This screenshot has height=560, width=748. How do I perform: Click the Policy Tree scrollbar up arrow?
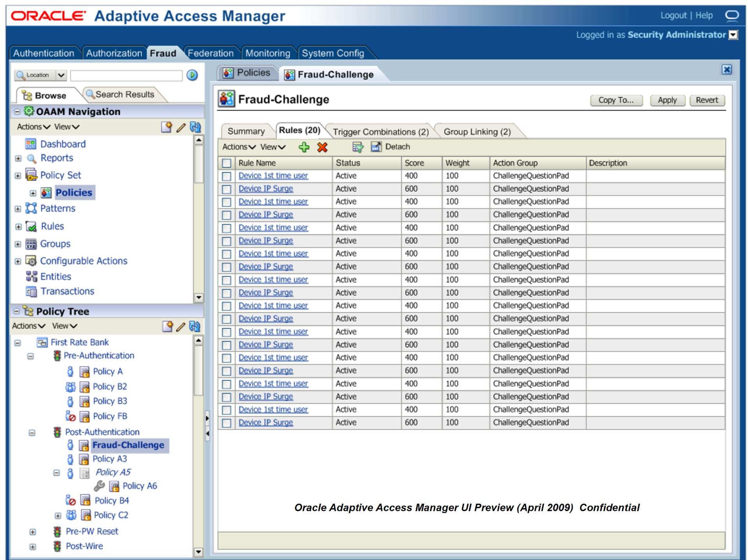[x=198, y=341]
